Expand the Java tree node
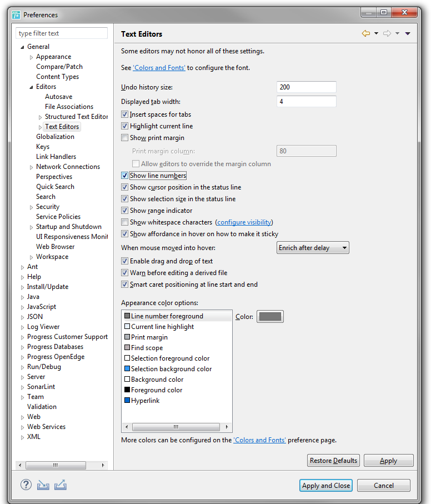Viewport: 431px width, 504px height. (x=22, y=297)
